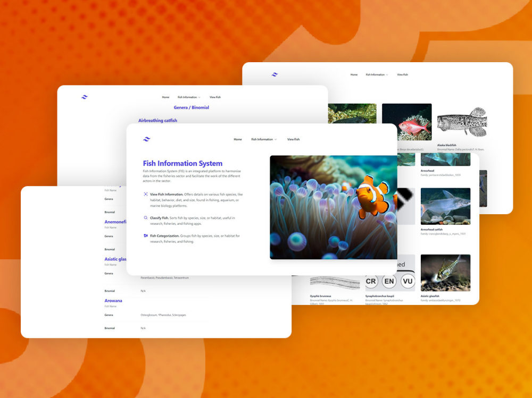The width and height of the screenshot is (532, 398).
Task: Expand Fish Information dropdown in Genera window
Action: (189, 97)
